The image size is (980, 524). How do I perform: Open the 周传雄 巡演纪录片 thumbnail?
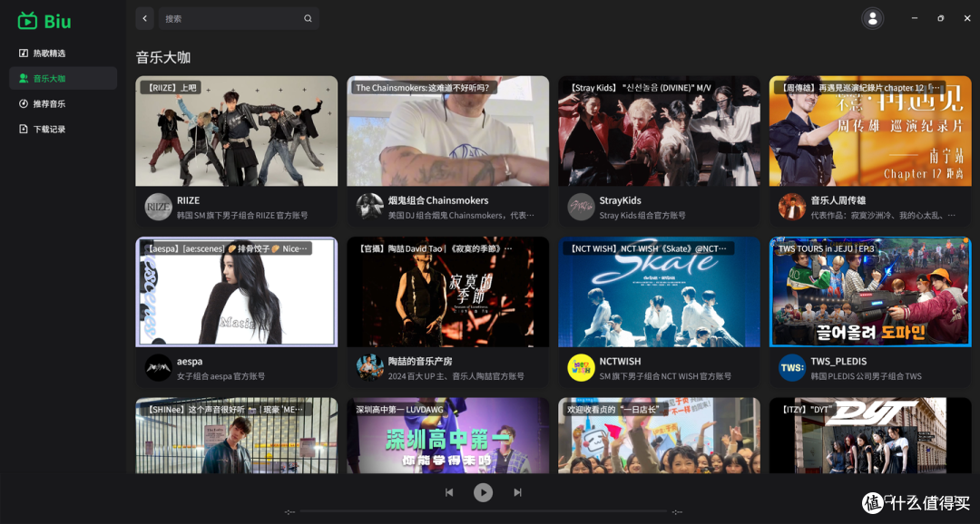[x=870, y=131]
